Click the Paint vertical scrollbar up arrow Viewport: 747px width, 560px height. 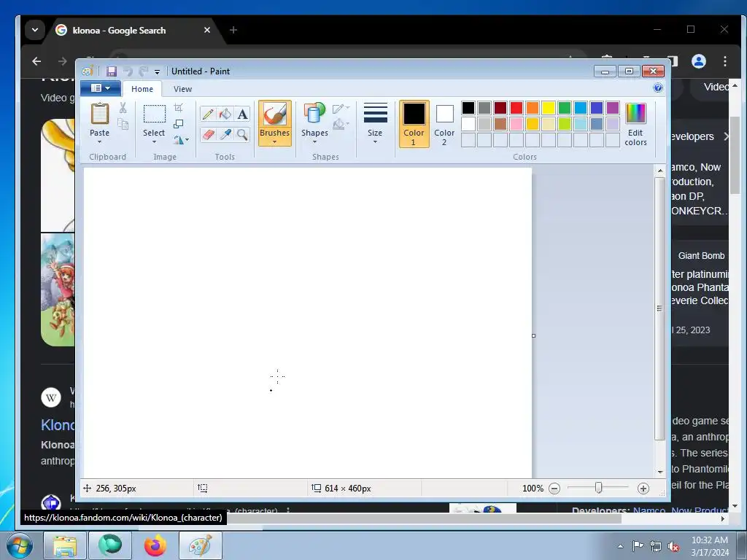(x=660, y=171)
